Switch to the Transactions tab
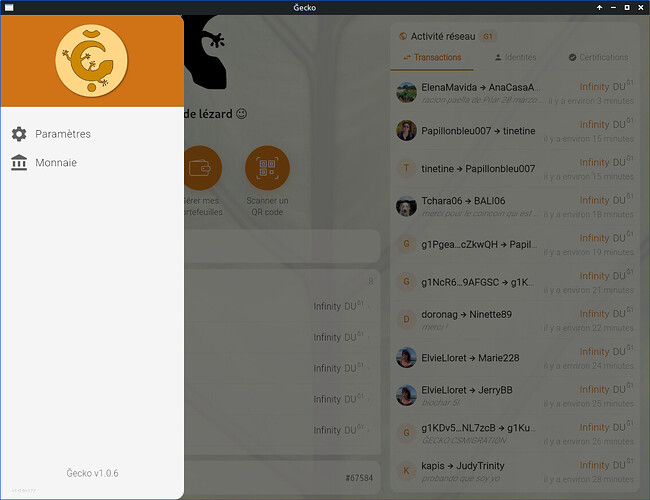This screenshot has height=500, width=650. [x=432, y=58]
